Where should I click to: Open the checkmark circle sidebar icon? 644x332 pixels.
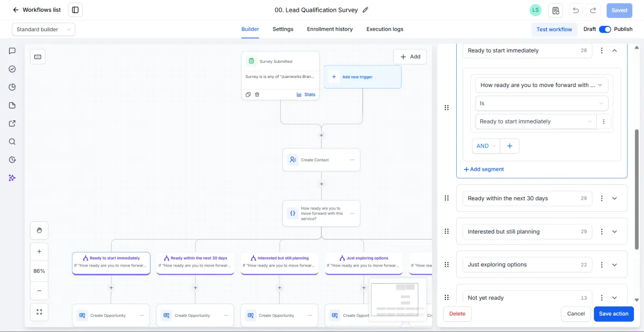click(x=12, y=69)
